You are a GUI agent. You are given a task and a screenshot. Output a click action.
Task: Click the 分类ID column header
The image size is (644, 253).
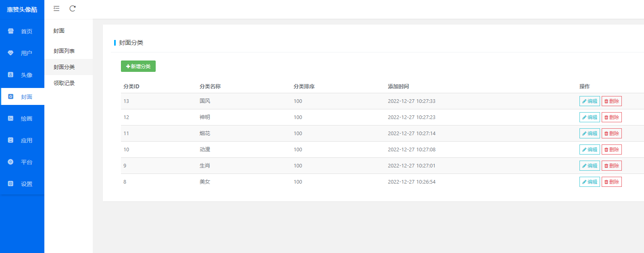[x=131, y=86]
